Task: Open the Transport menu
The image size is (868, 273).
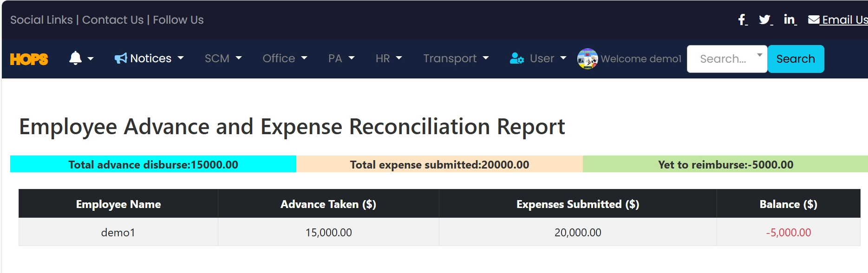Action: (456, 58)
